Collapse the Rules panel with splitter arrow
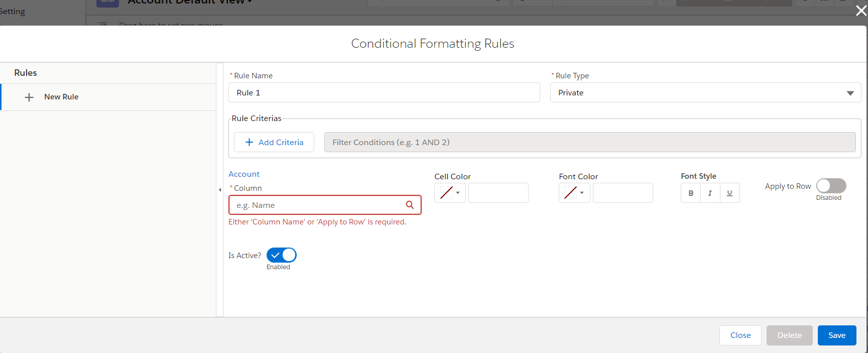Screen dimensions: 868x353 (220, 190)
